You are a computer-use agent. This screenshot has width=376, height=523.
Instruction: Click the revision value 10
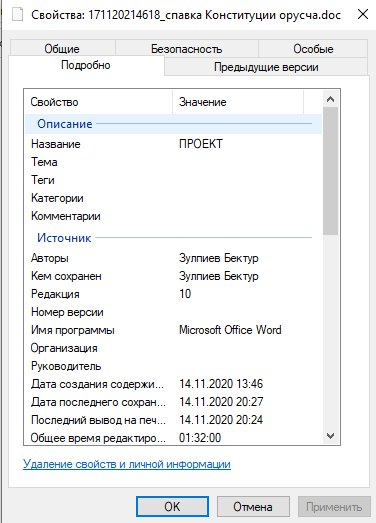point(185,294)
